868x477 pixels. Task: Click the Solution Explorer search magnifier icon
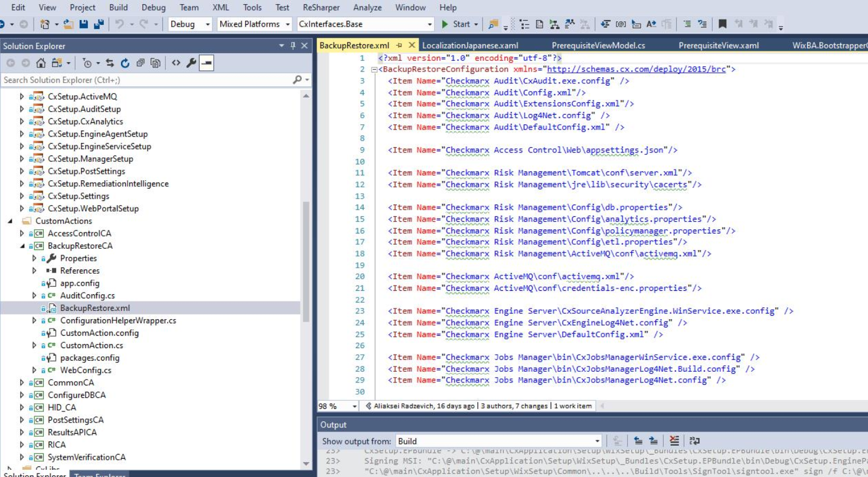pos(298,80)
